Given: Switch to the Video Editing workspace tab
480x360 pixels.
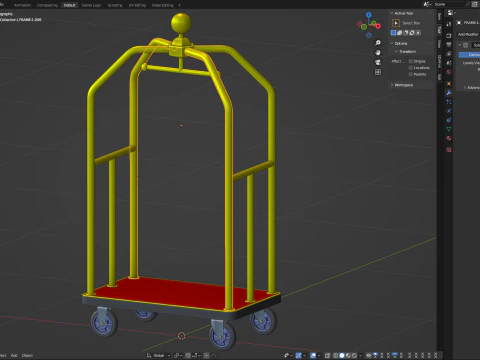Looking at the screenshot, I should pyautogui.click(x=162, y=5).
